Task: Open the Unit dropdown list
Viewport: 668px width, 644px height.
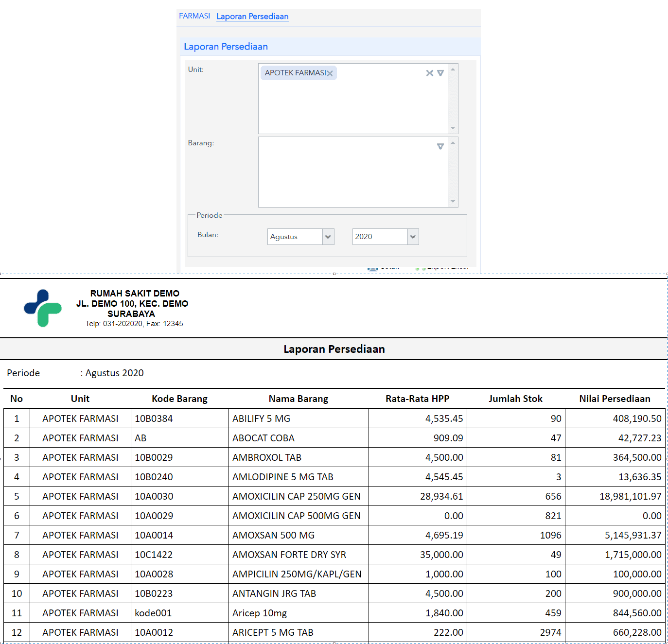Action: 440,73
